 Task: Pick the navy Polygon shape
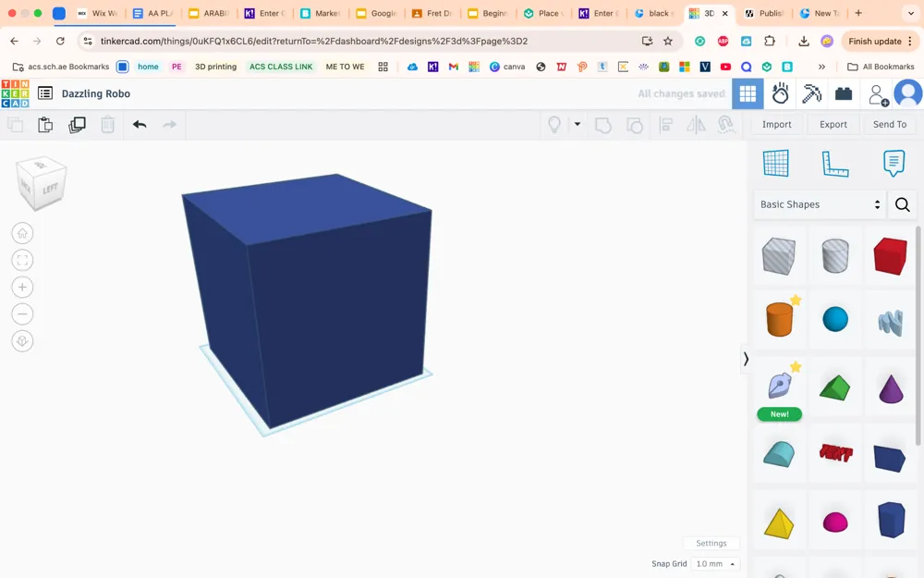coord(891,520)
